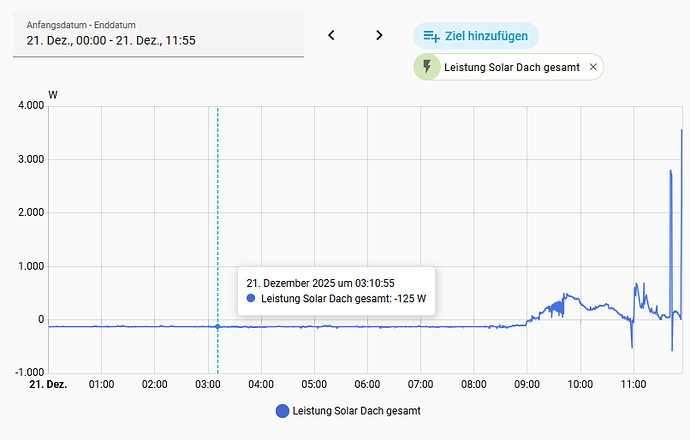Click the blue dot inside the tooltip
This screenshot has width=690, height=440.
point(251,298)
